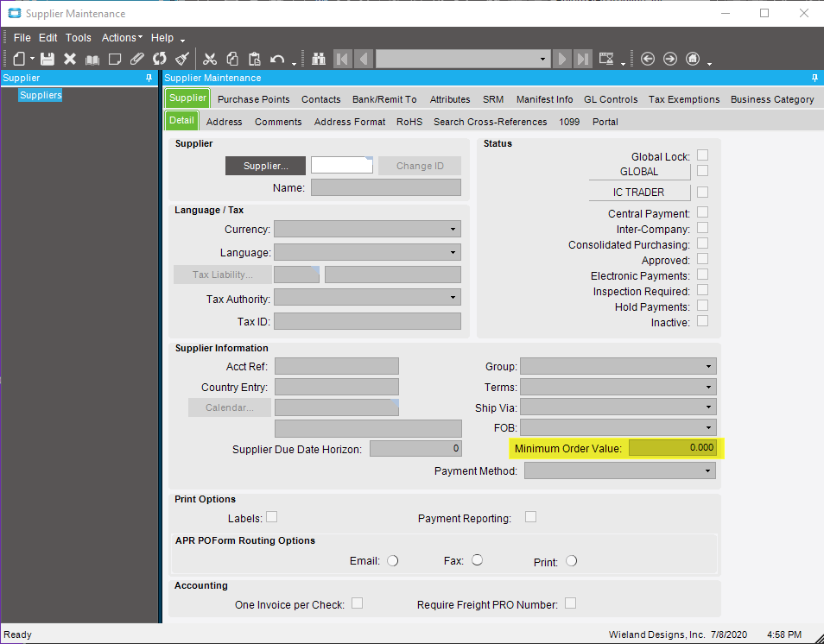
Task: Enable the Hold Payments checkbox
Action: pyautogui.click(x=702, y=306)
